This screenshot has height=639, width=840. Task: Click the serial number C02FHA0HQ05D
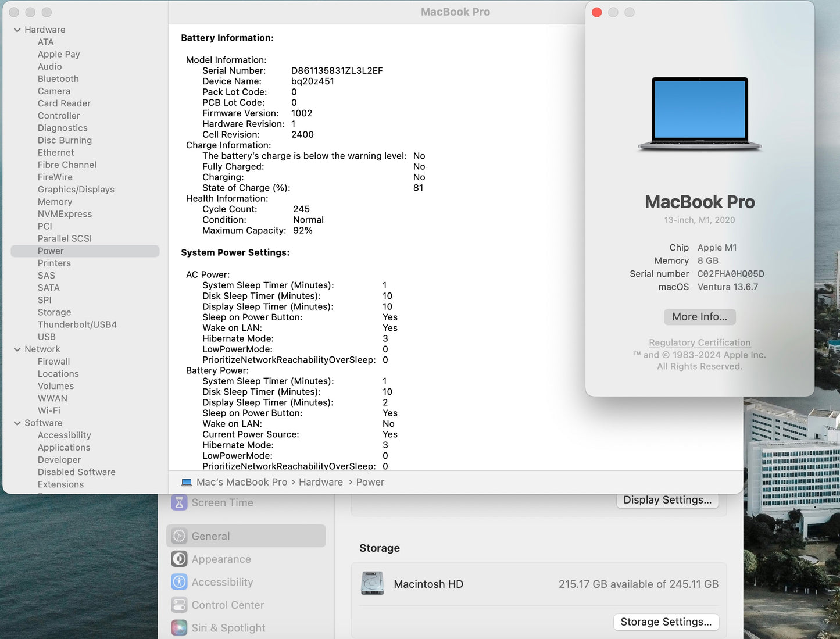click(731, 274)
